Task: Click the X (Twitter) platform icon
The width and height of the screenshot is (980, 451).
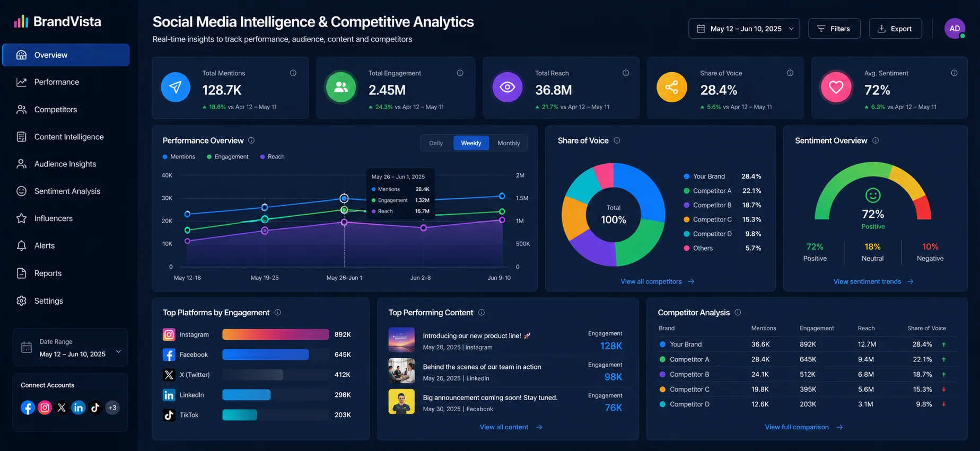Action: 169,375
